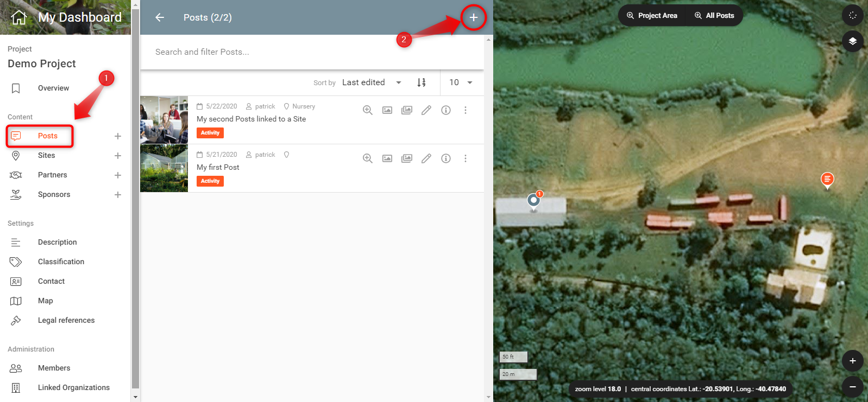Open the Overview bookmark icon
The height and width of the screenshot is (402, 868).
16,88
